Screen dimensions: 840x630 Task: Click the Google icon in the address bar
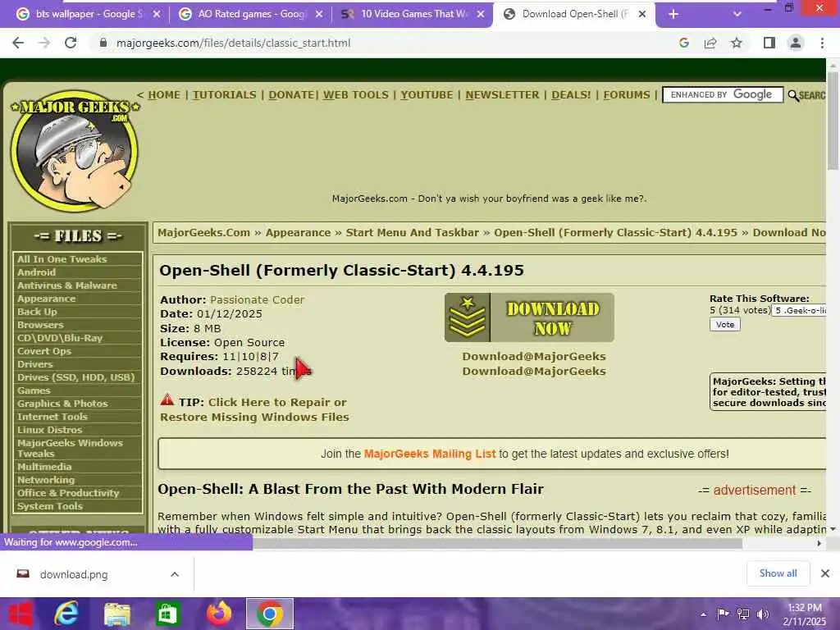(684, 43)
